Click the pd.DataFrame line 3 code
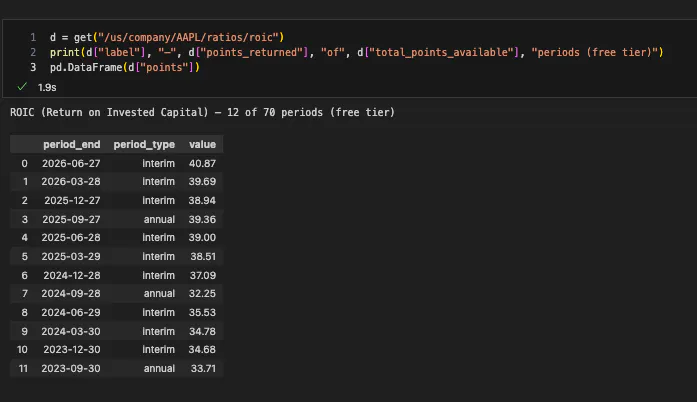The height and width of the screenshot is (402, 697). coord(125,68)
